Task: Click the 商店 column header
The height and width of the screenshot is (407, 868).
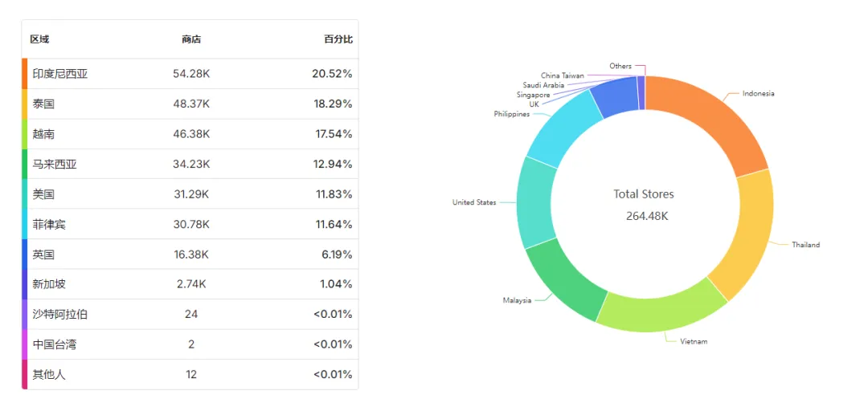Action: (191, 39)
